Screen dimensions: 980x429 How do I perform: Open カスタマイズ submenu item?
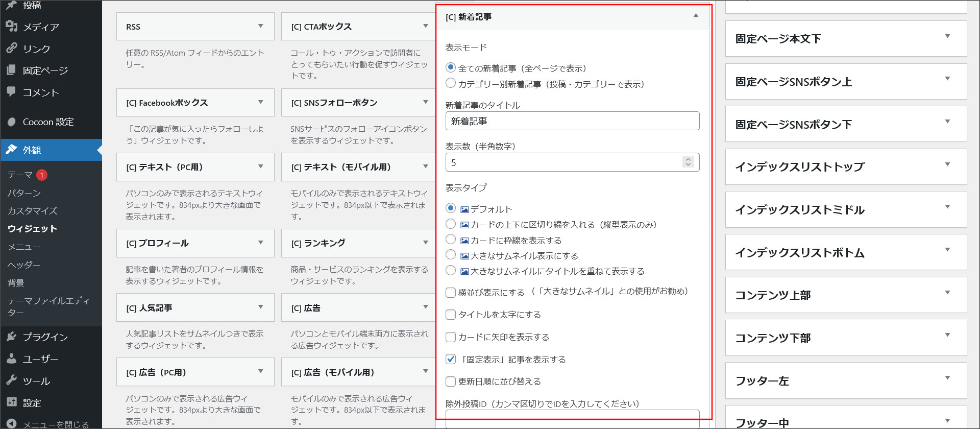point(32,211)
